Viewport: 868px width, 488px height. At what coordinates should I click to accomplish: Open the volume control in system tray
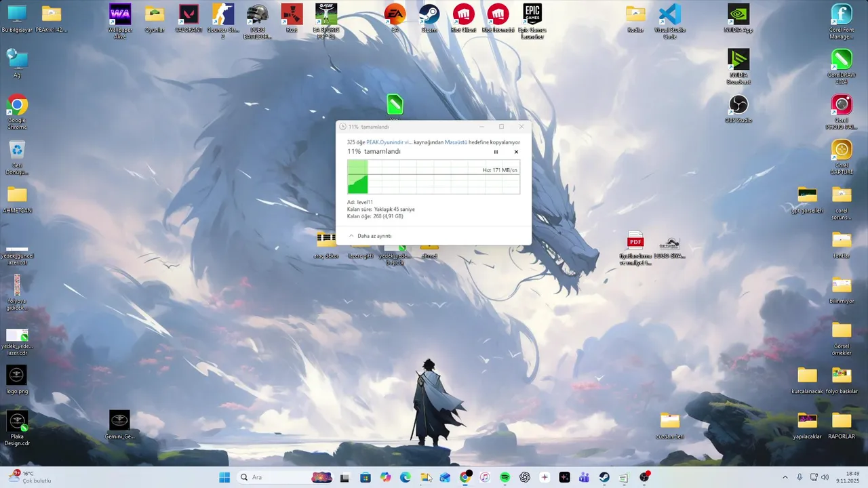coord(825,477)
